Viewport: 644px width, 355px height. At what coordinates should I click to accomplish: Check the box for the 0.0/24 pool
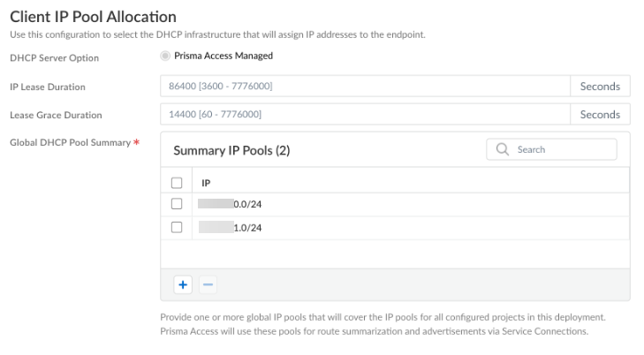click(176, 204)
